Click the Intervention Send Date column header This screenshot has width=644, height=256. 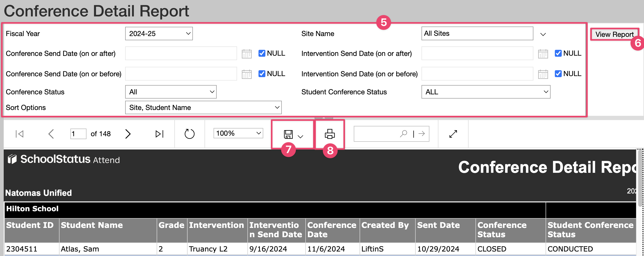tap(276, 230)
